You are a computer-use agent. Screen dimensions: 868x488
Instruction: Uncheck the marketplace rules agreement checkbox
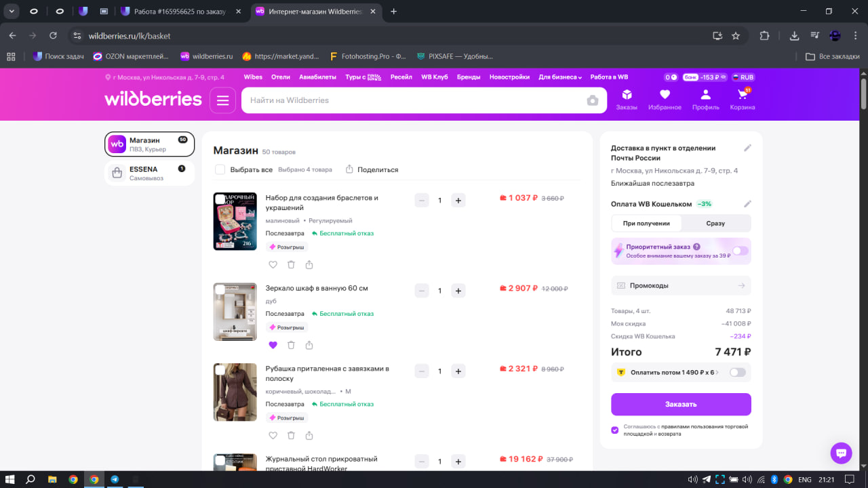tap(615, 430)
